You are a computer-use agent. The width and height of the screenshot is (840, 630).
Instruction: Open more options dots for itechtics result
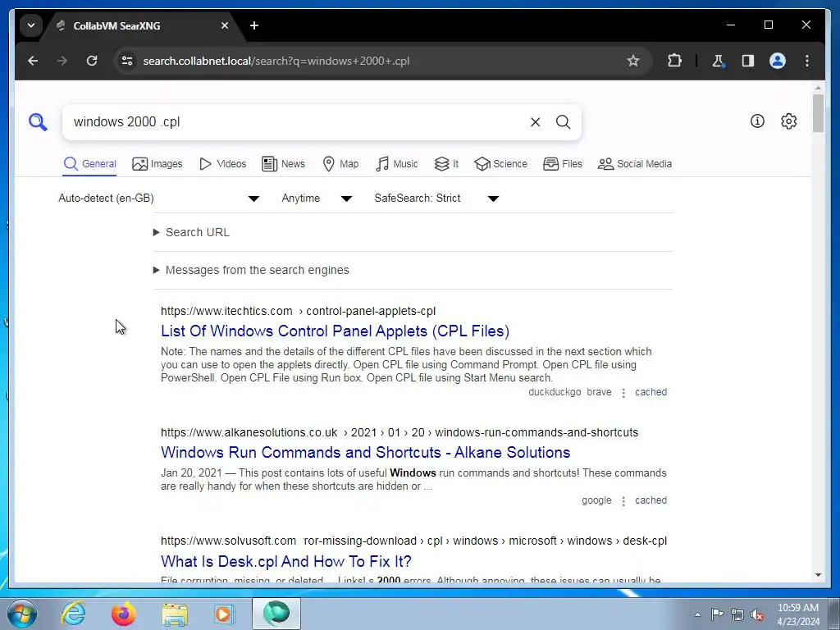point(623,393)
